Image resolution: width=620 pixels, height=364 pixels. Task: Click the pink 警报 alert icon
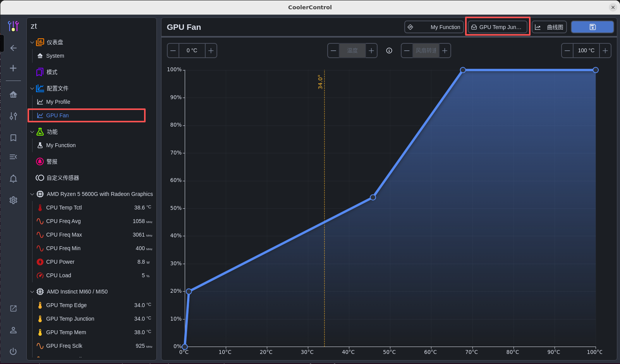[x=40, y=161]
